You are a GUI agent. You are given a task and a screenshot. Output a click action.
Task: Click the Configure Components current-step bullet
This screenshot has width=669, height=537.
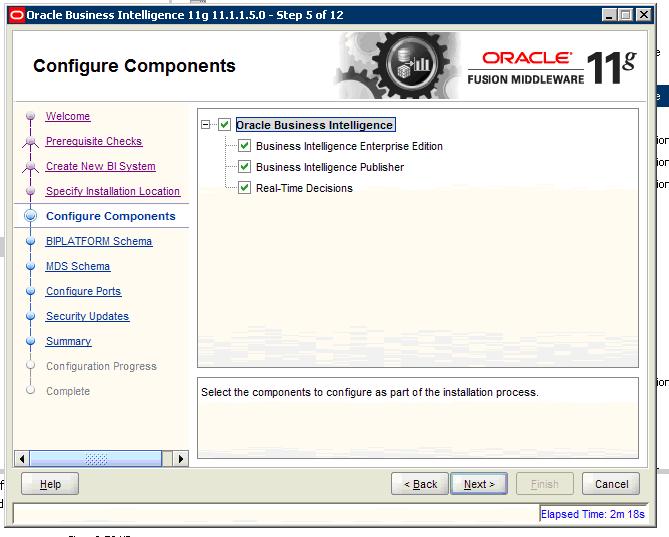(30, 216)
